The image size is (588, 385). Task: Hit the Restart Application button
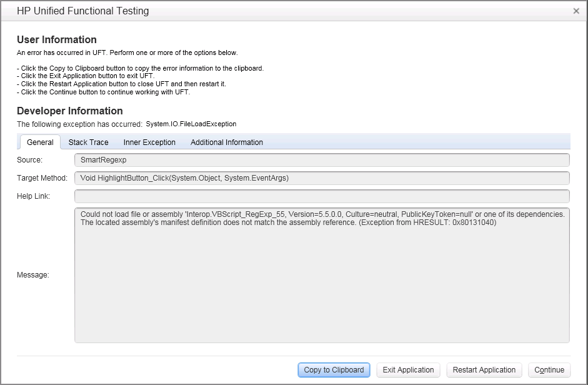point(484,370)
